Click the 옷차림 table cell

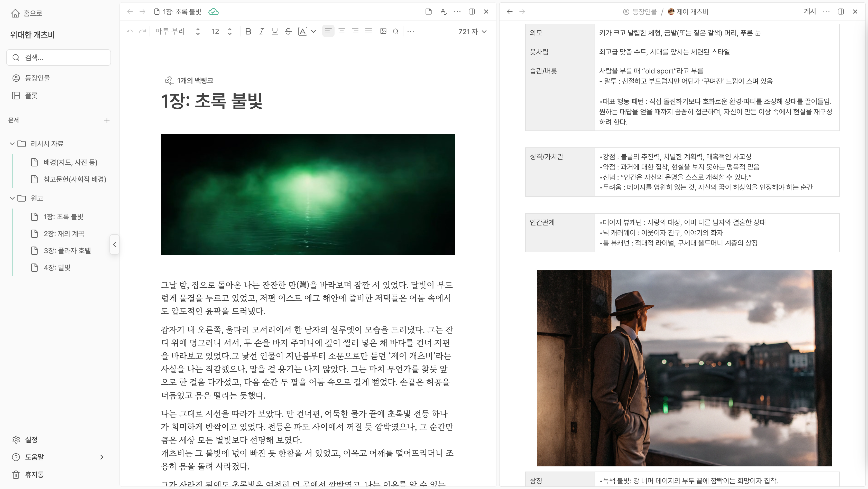point(560,52)
